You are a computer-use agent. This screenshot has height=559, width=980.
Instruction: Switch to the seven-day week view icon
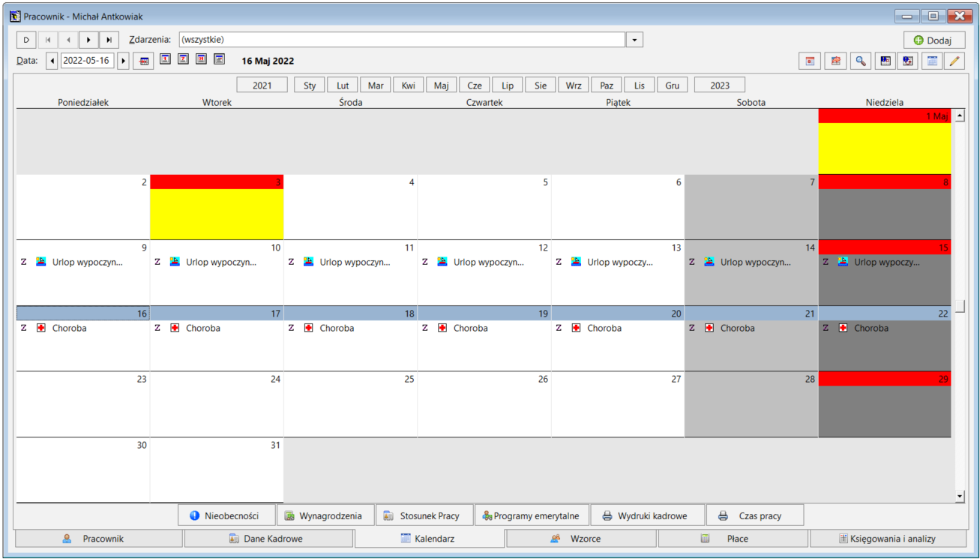click(x=183, y=59)
